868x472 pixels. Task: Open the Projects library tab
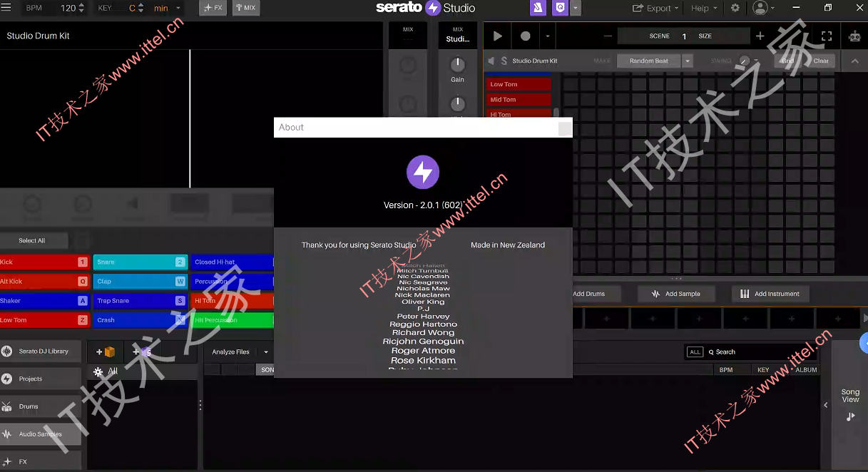(40, 379)
